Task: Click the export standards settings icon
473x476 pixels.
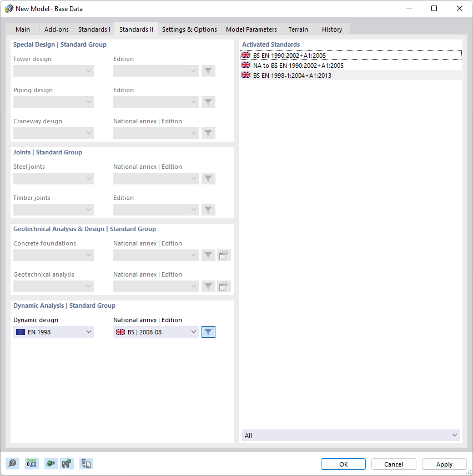Action: [51, 463]
